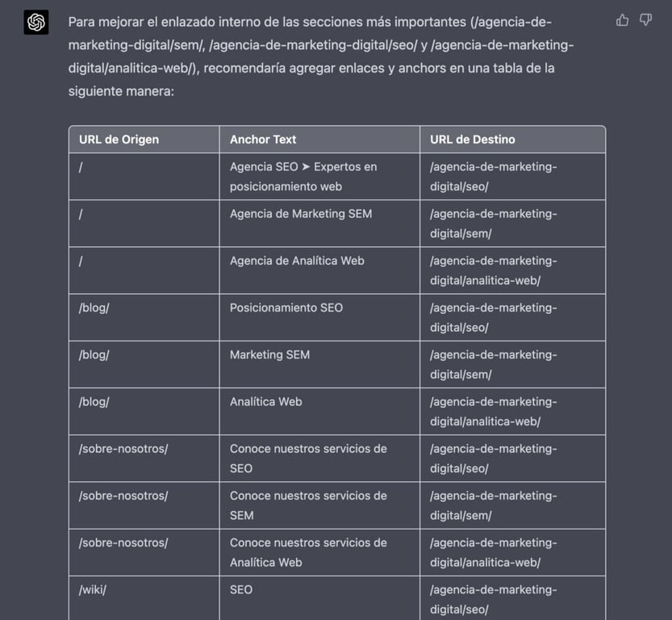The image size is (672, 620).
Task: Click the /blog/ origin URL cell
Action: pos(94,308)
